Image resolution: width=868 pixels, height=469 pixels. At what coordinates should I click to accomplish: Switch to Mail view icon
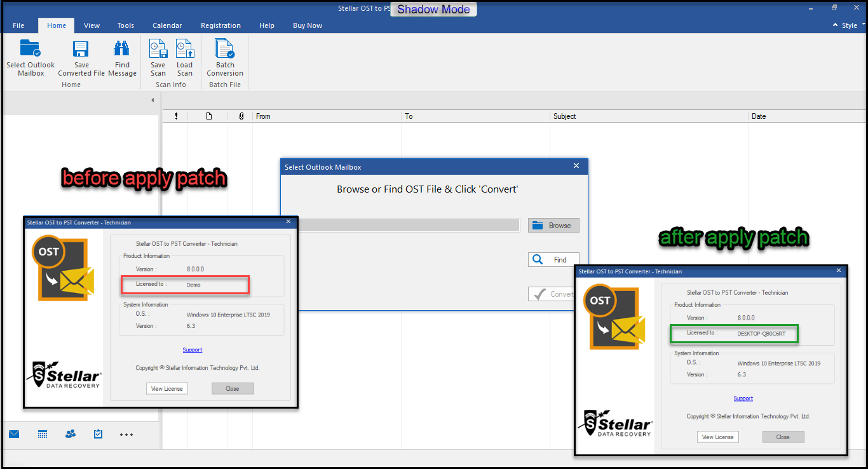14,434
